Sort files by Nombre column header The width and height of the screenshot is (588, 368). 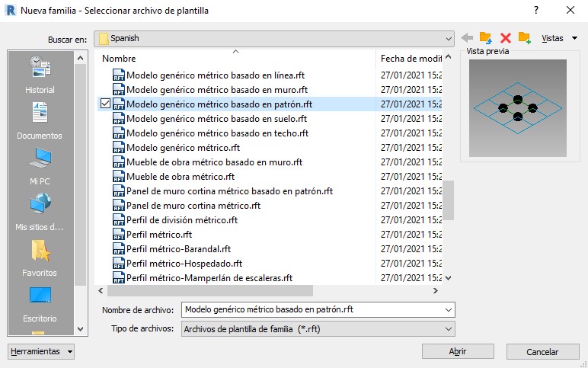pos(236,59)
